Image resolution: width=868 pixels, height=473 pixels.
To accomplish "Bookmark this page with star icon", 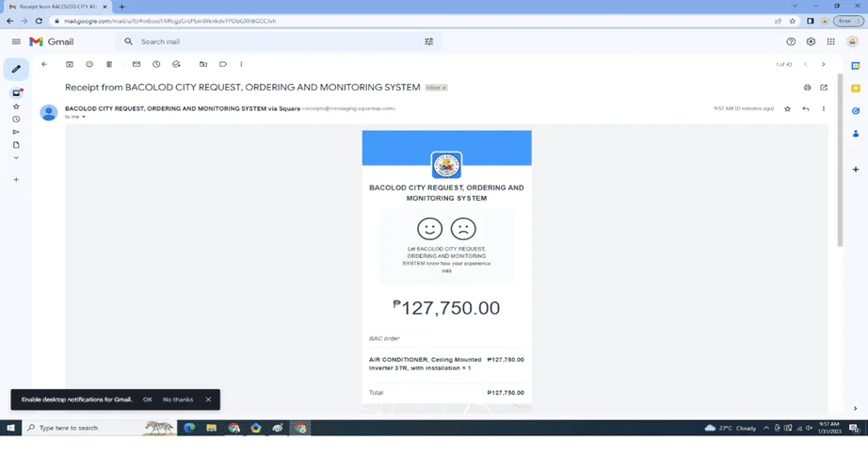I will 792,21.
